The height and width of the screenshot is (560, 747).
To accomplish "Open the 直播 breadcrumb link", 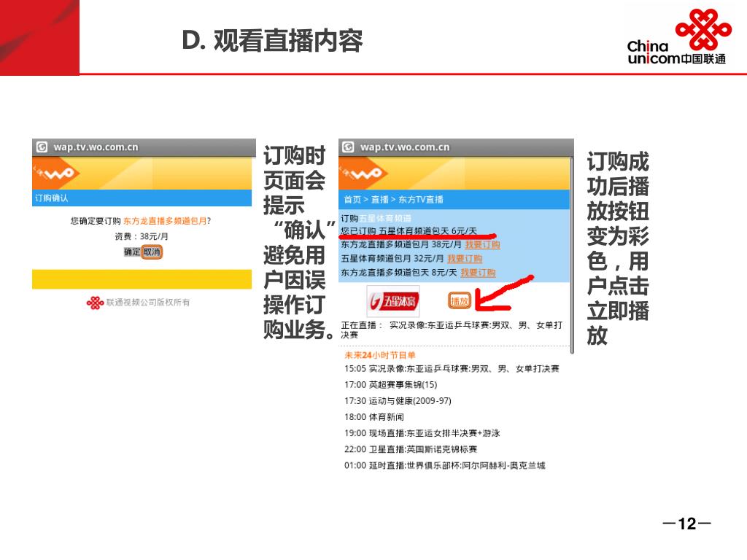I will 379,200.
